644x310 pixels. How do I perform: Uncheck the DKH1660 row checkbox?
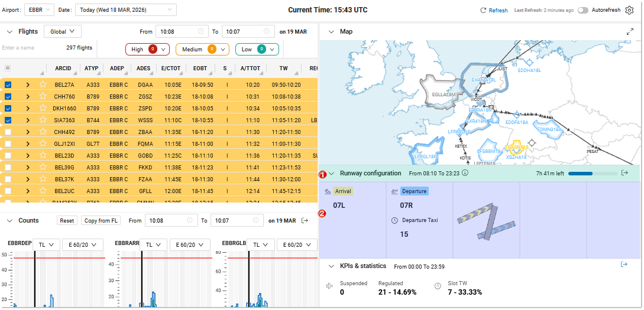coord(8,108)
